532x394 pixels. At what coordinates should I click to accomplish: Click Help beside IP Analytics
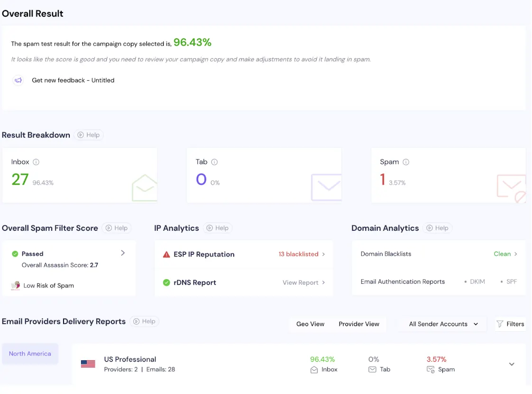pyautogui.click(x=218, y=228)
